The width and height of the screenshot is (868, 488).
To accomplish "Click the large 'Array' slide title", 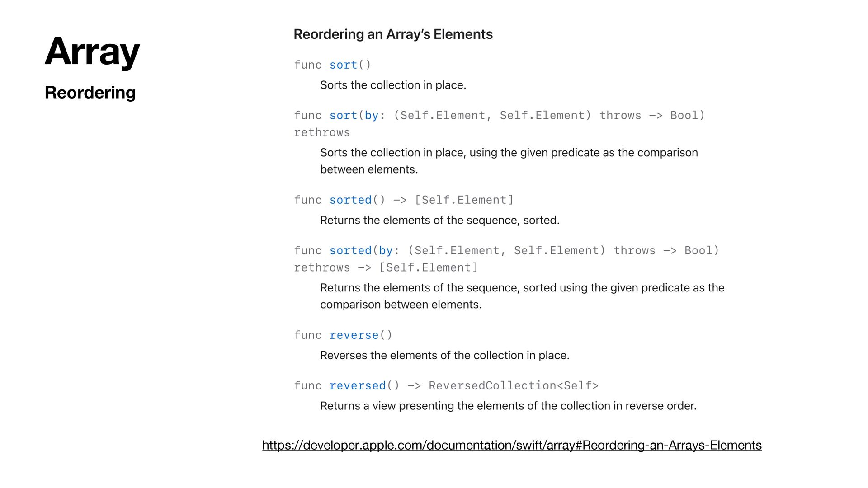I will (92, 52).
